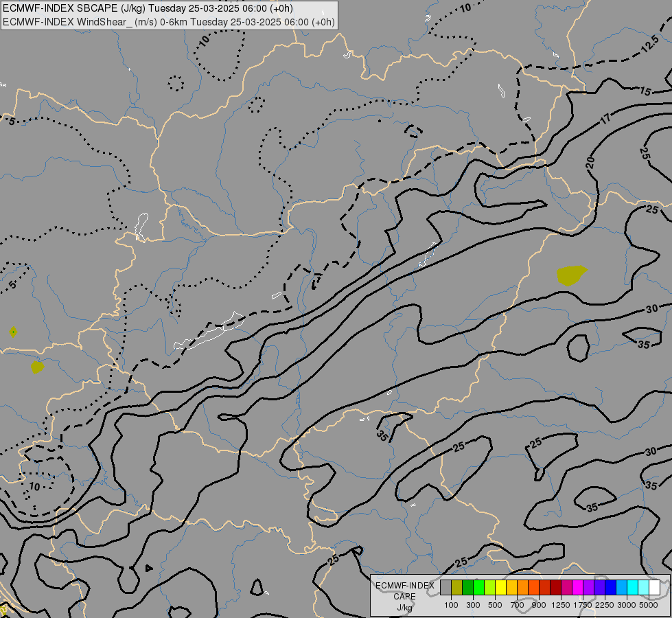Select the 20 wind shear contour label
Viewport: 672px width, 618px height.
coord(590,162)
